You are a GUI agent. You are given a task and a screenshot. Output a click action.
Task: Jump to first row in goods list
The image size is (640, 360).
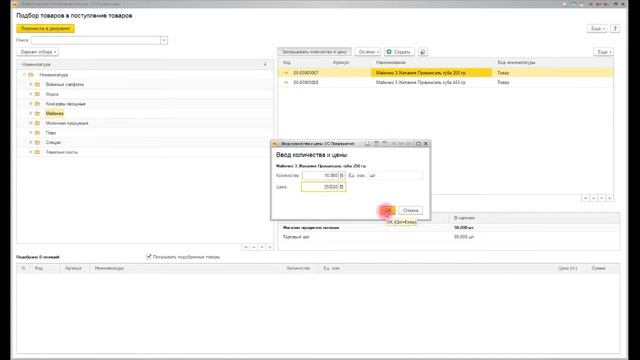585,198
